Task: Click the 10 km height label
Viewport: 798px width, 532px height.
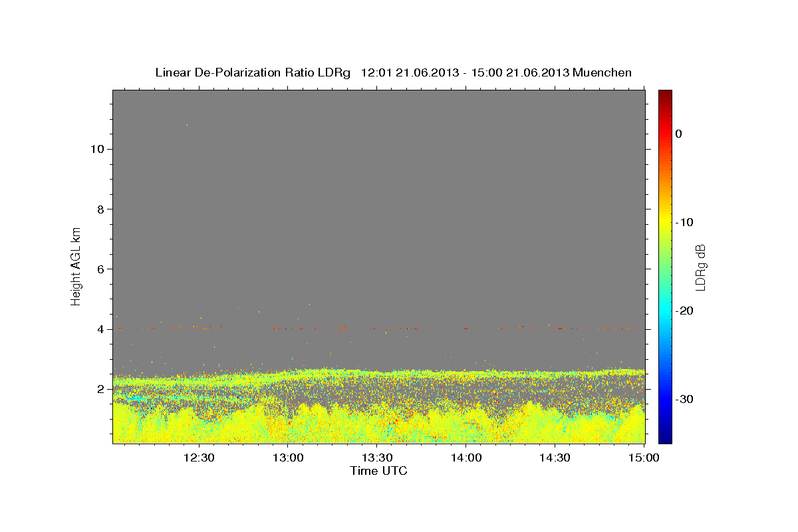Action: point(96,149)
